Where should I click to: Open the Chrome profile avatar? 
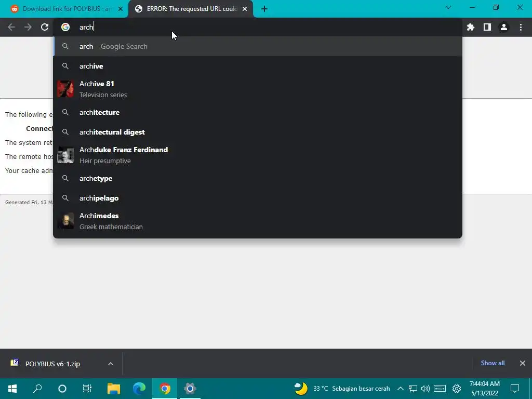[504, 27]
